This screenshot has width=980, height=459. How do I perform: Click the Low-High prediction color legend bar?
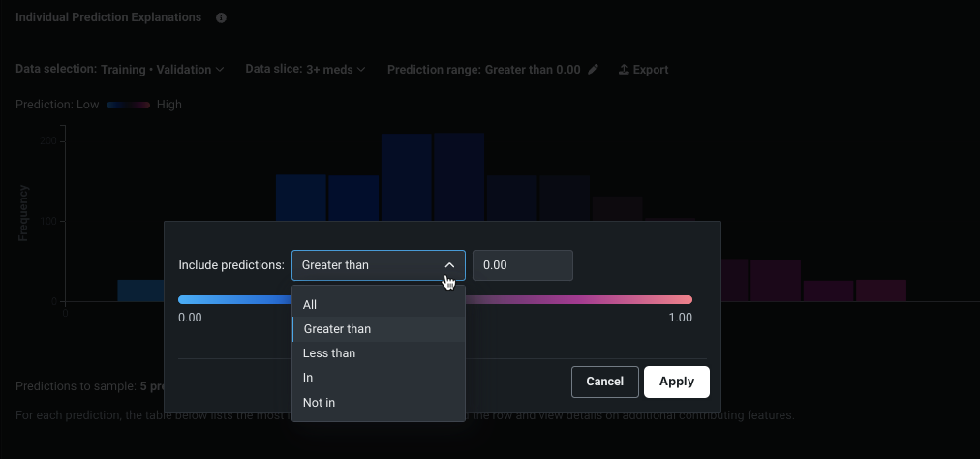point(128,105)
